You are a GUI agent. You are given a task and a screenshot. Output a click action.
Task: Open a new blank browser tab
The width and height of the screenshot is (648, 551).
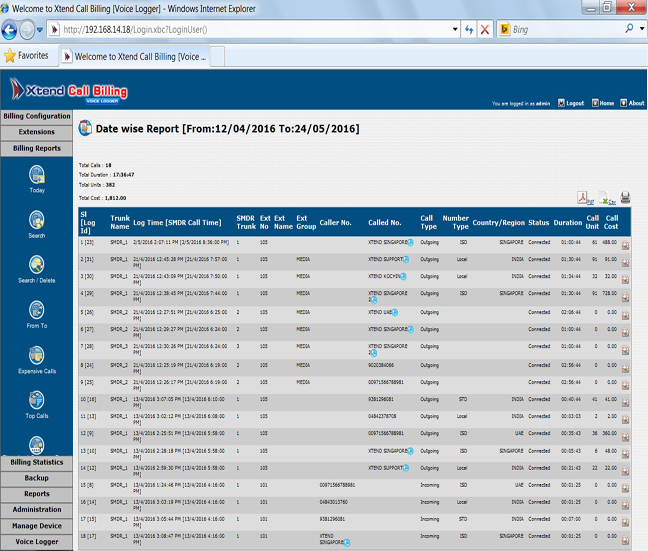tap(217, 57)
